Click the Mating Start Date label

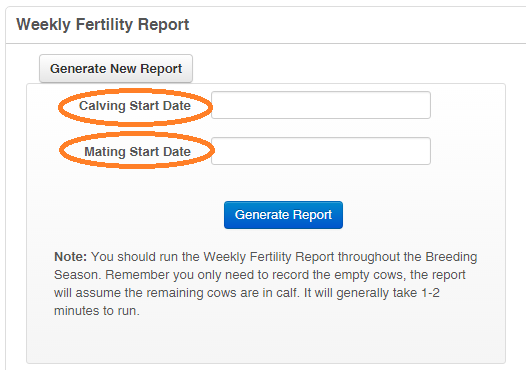[138, 152]
